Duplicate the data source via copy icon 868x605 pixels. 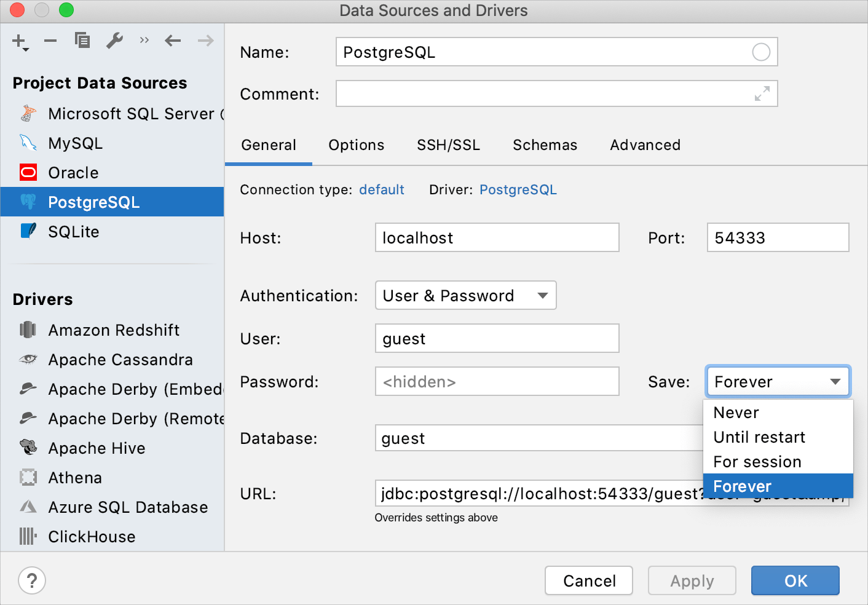coord(82,41)
